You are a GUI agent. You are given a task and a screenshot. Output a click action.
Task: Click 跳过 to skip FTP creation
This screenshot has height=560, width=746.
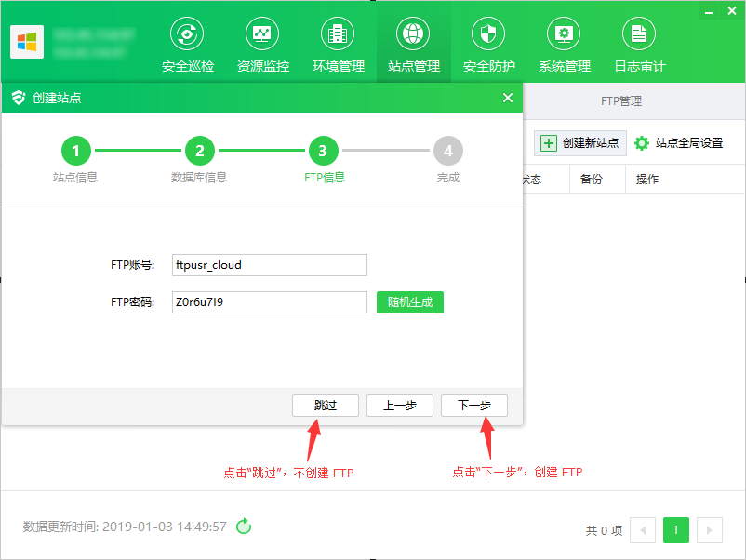[326, 406]
